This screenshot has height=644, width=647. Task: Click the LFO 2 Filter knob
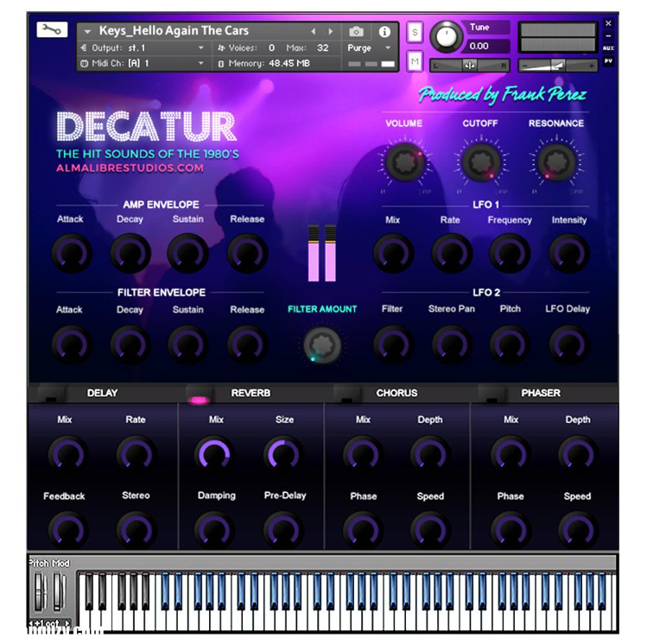click(x=393, y=344)
